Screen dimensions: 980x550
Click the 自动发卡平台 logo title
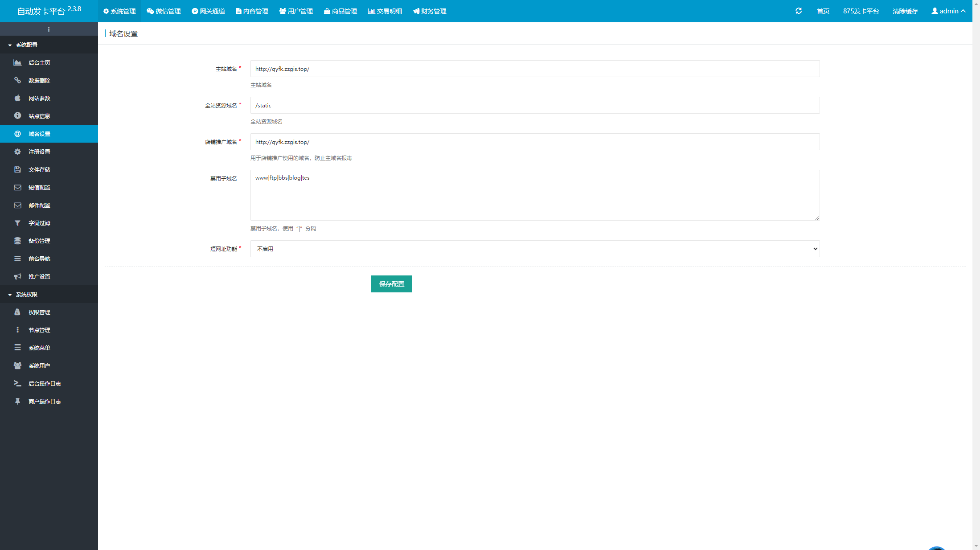[x=49, y=11]
